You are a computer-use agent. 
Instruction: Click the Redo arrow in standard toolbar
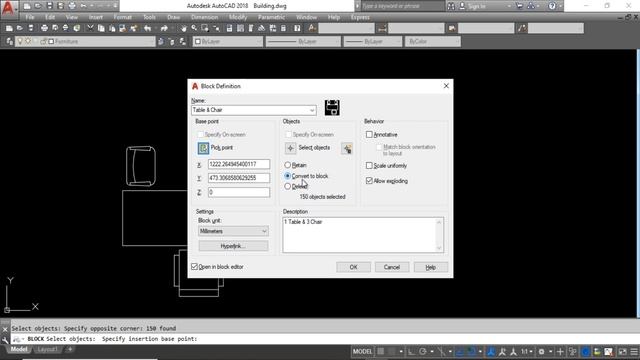pyautogui.click(x=164, y=28)
